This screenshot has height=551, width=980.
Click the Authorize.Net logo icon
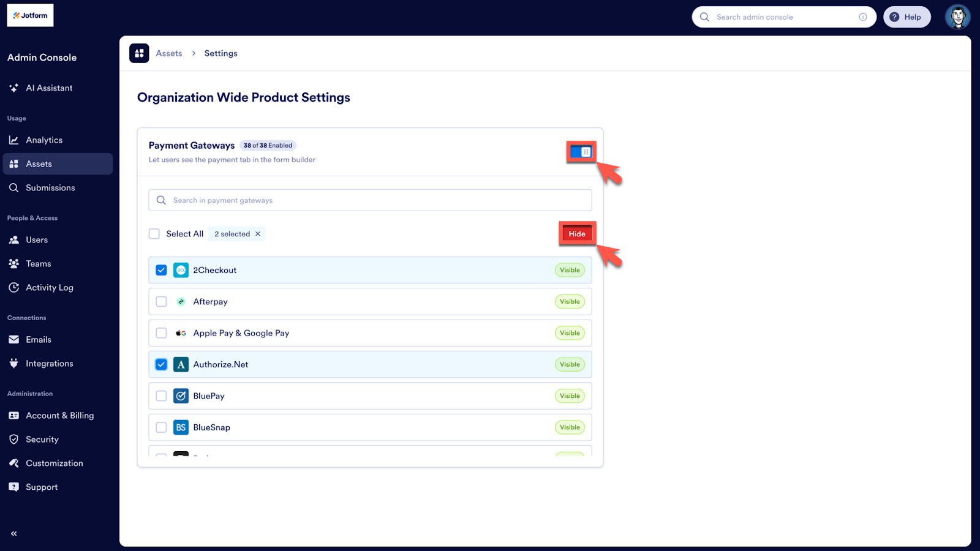pos(181,364)
